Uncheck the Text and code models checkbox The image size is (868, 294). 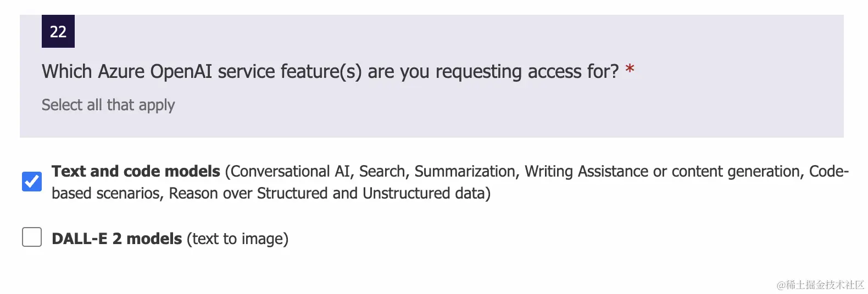pos(32,182)
